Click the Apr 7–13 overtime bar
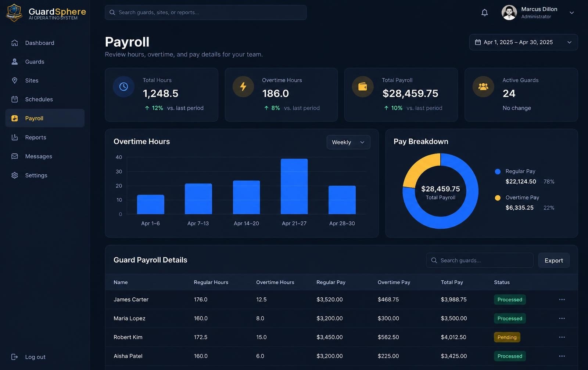Screen dimensions: 588x370 198,199
